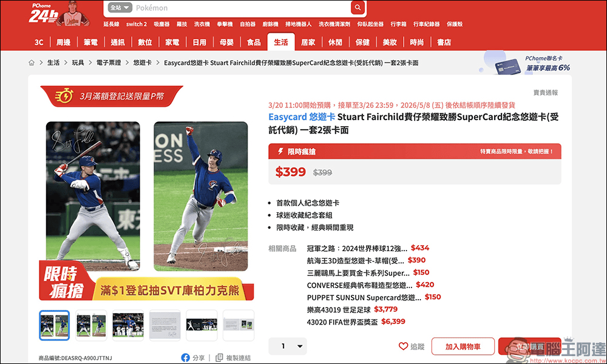The image size is (607, 364).
Task: Open the 美妝 menu item
Action: (x=389, y=41)
